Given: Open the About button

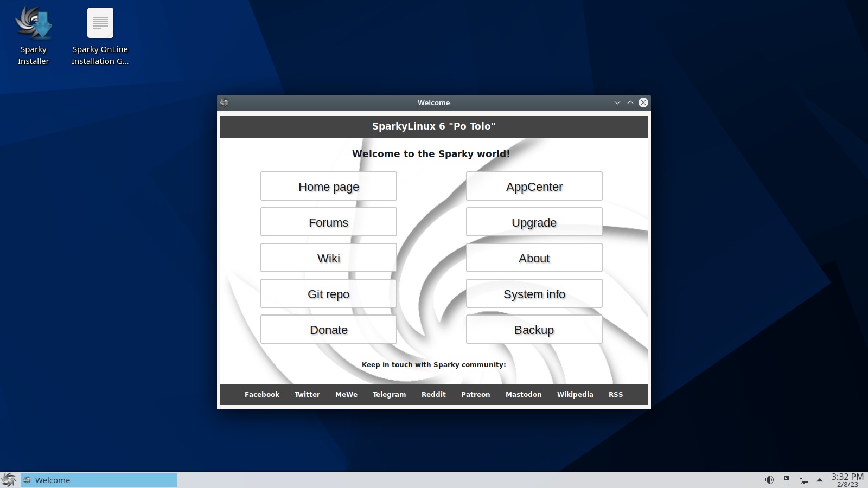Looking at the screenshot, I should [534, 258].
